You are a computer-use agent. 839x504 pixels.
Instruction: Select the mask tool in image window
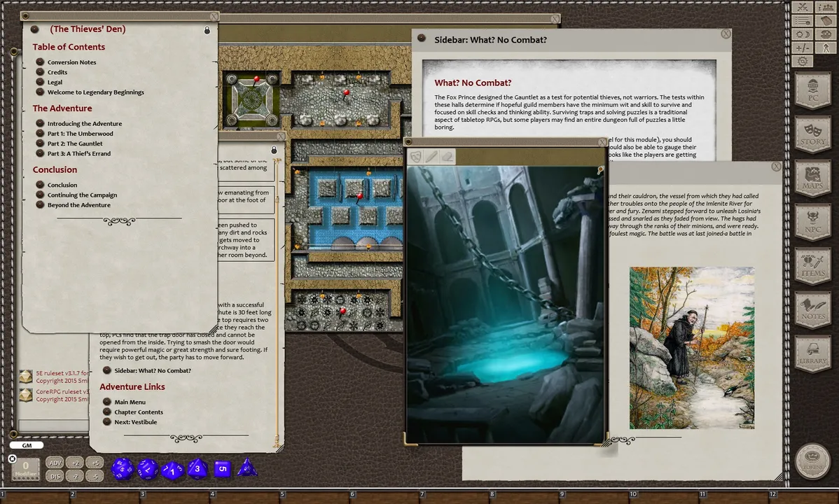pos(416,156)
